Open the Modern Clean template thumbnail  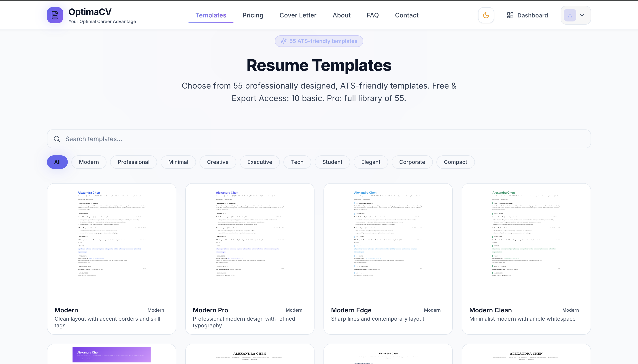click(526, 241)
